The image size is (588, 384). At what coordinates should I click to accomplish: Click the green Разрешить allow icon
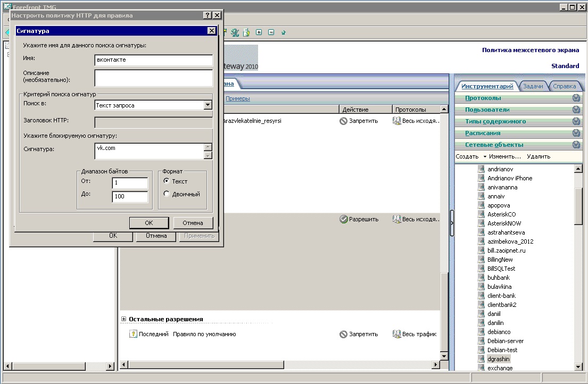point(343,219)
